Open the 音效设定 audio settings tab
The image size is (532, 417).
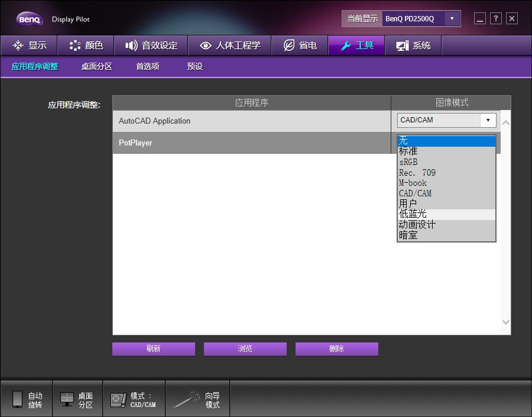tap(151, 45)
